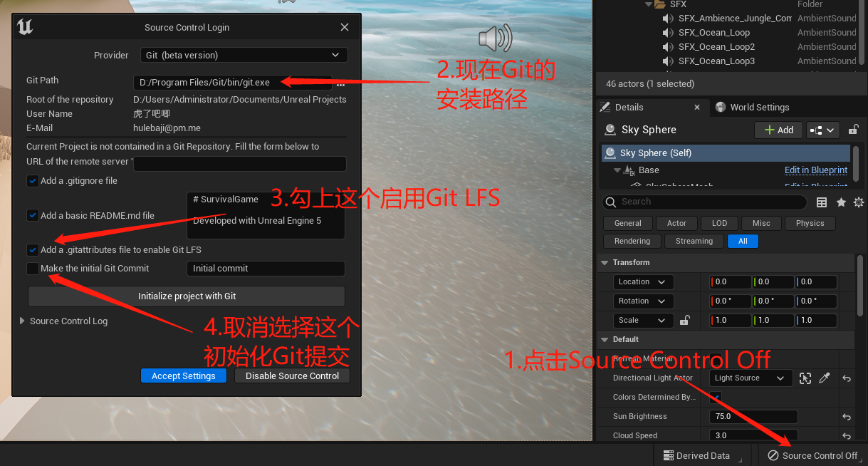Click the Details search field
The image size is (868, 466).
coord(705,202)
